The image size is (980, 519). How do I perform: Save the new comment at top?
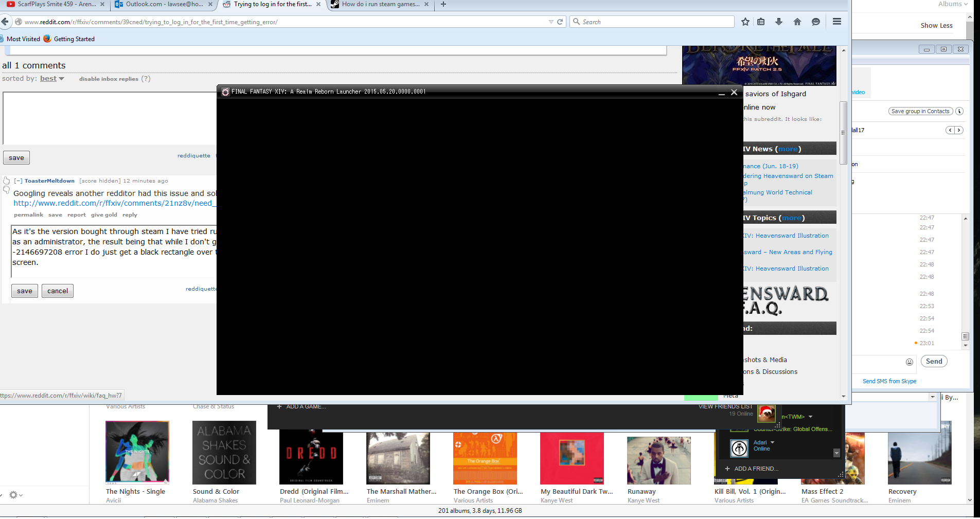coord(16,158)
